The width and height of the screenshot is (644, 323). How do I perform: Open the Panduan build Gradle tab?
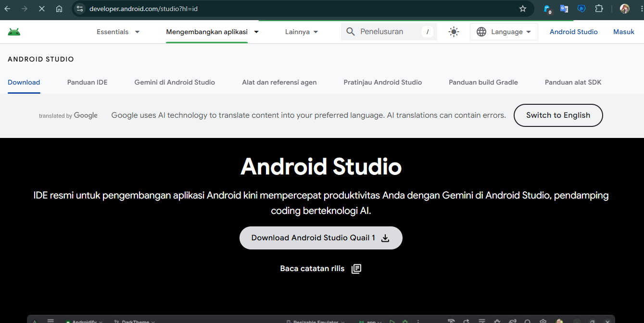pos(483,82)
